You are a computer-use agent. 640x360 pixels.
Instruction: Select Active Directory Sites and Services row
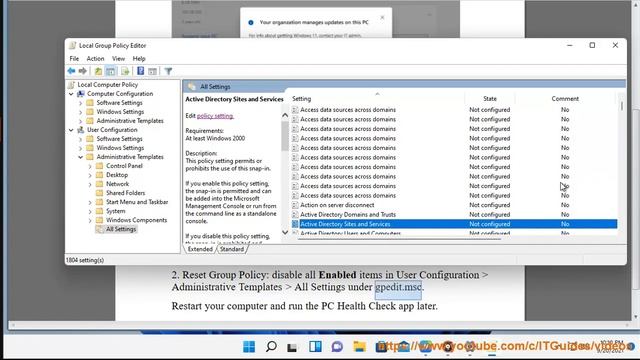[x=454, y=224]
